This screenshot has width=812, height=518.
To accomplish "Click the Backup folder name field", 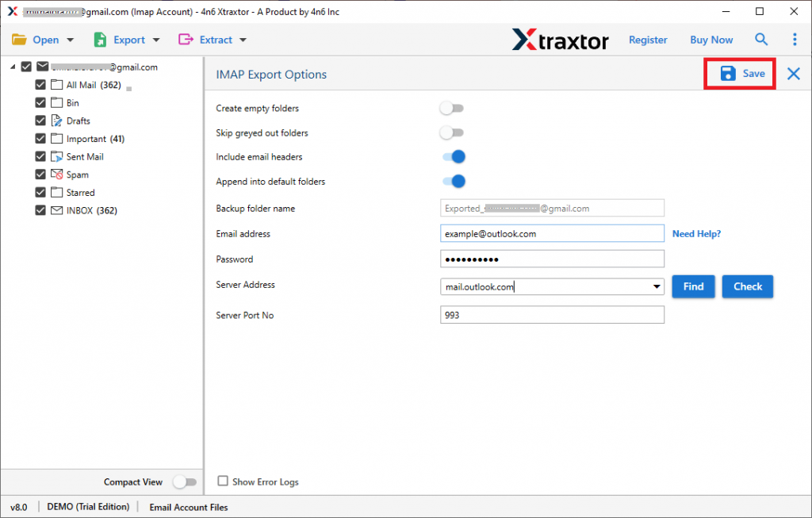I will click(552, 209).
